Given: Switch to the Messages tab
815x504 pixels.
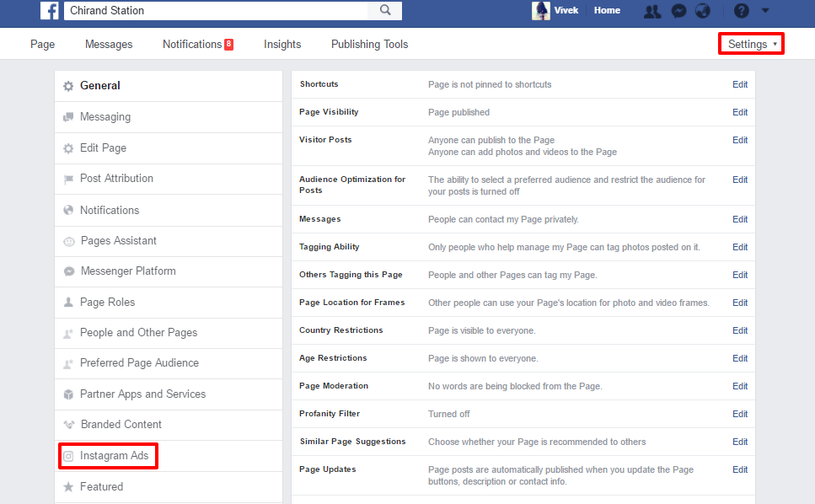Looking at the screenshot, I should click(x=109, y=44).
